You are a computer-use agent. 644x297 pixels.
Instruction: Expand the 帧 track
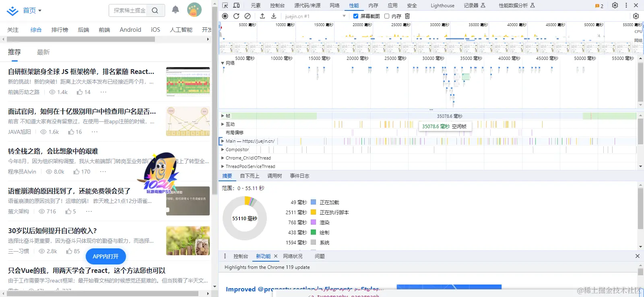pos(223,116)
